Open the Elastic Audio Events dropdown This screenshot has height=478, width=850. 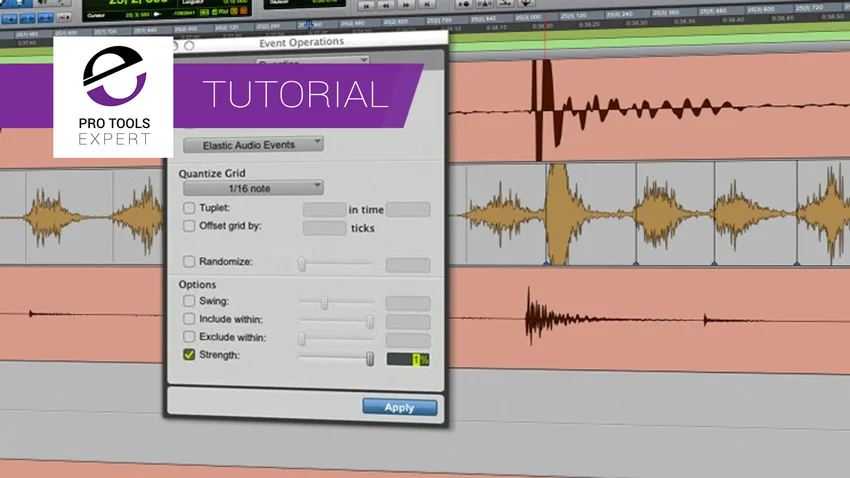tap(253, 145)
